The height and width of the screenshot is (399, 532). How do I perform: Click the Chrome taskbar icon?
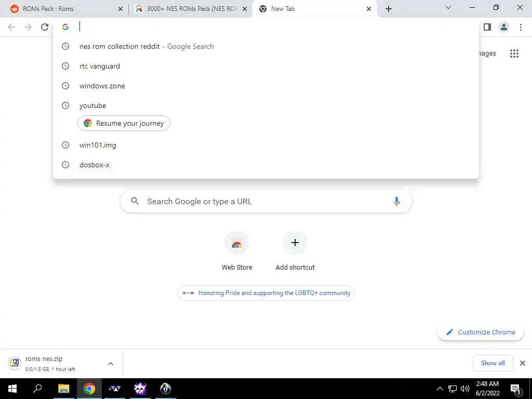coord(89,389)
